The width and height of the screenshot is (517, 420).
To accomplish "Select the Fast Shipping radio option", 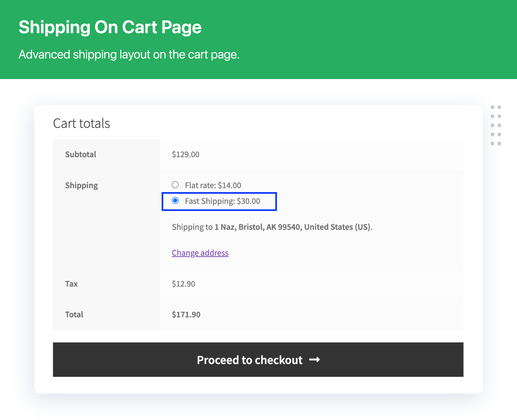I will point(175,201).
